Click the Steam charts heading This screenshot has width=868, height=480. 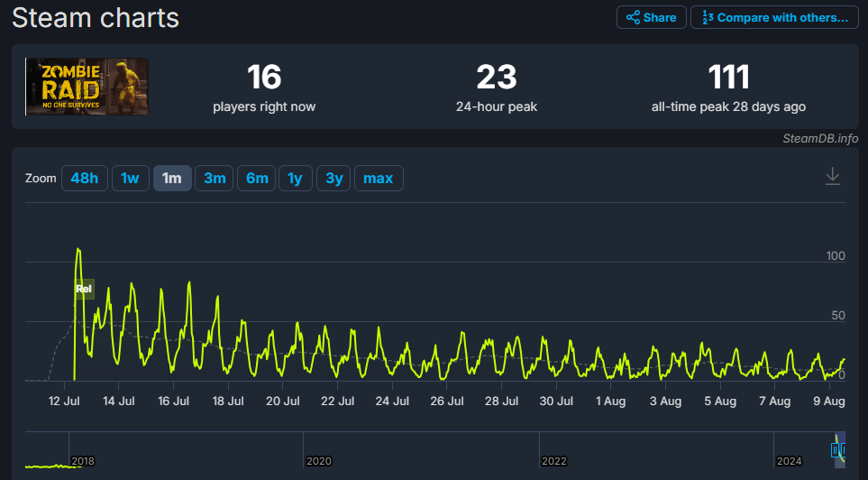click(x=96, y=17)
